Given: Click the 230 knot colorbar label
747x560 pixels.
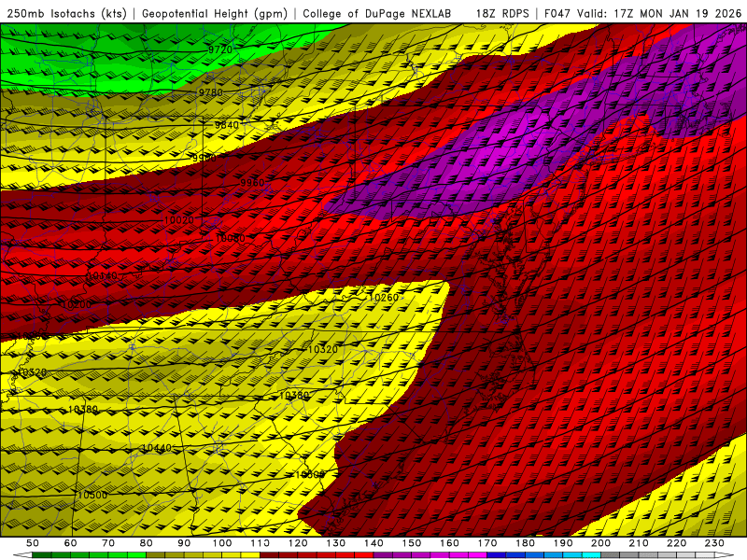Looking at the screenshot, I should 714,543.
